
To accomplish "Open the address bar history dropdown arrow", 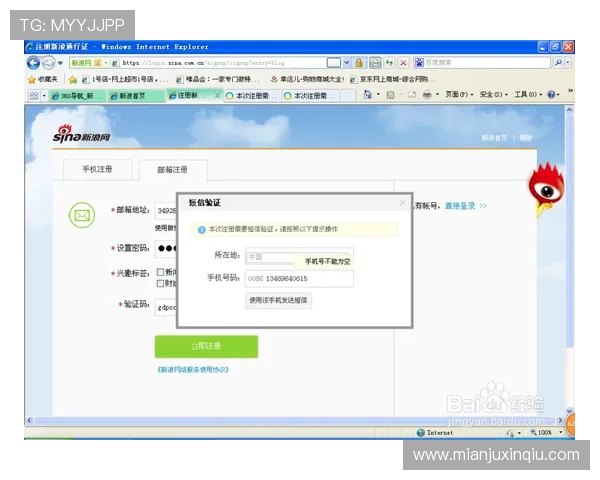I will point(346,63).
